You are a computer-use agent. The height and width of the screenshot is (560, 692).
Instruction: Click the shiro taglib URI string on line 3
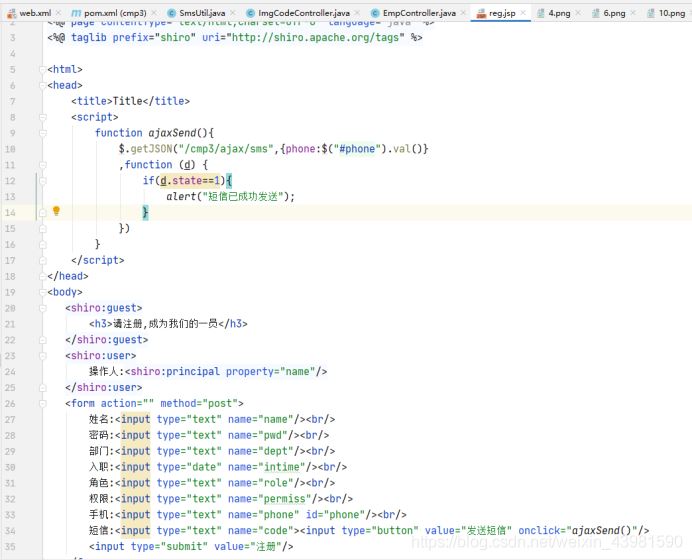click(x=316, y=38)
